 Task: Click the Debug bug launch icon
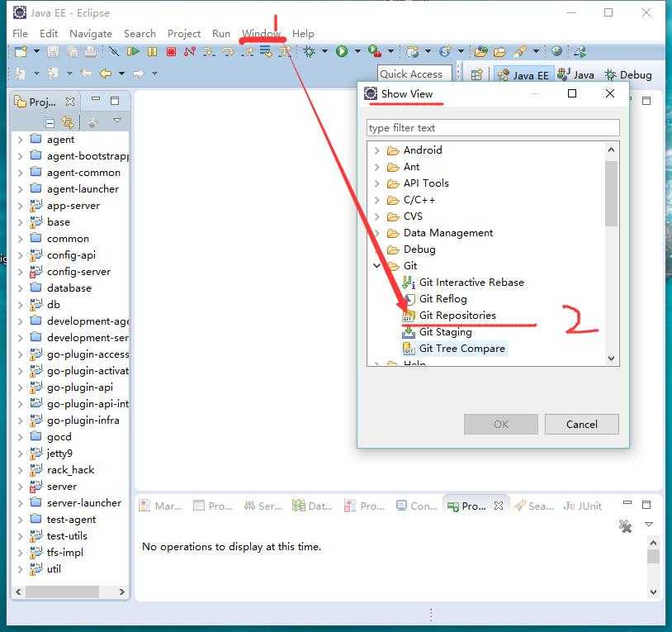click(309, 52)
